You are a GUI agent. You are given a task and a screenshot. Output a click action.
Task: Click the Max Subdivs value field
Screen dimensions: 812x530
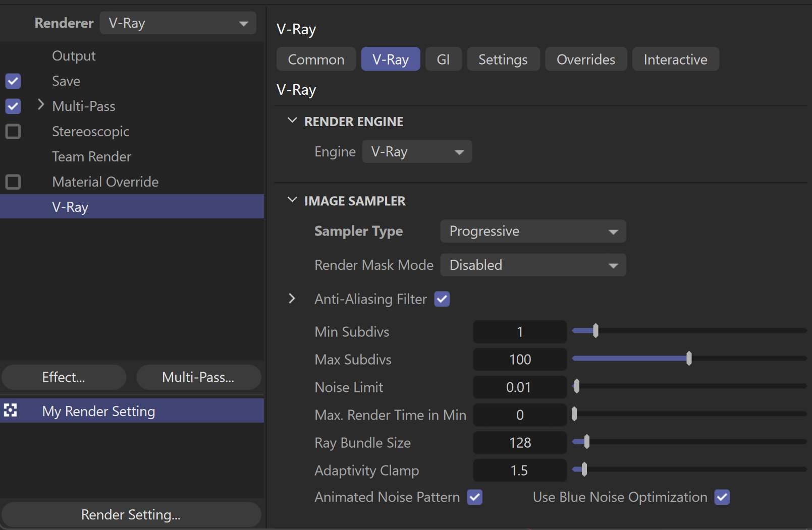[x=520, y=360]
